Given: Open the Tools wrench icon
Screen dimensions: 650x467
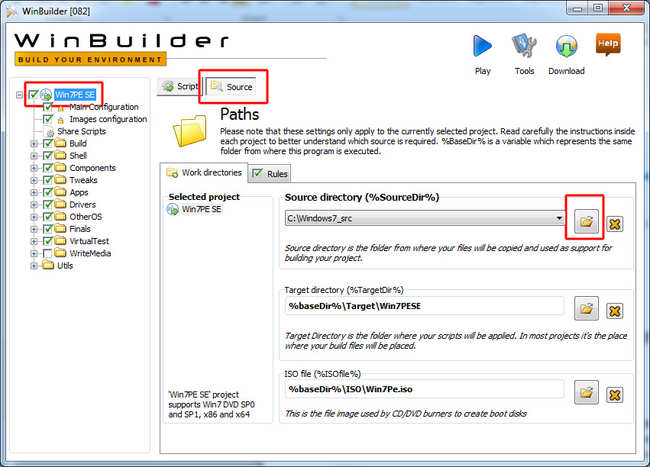Looking at the screenshot, I should point(524,46).
